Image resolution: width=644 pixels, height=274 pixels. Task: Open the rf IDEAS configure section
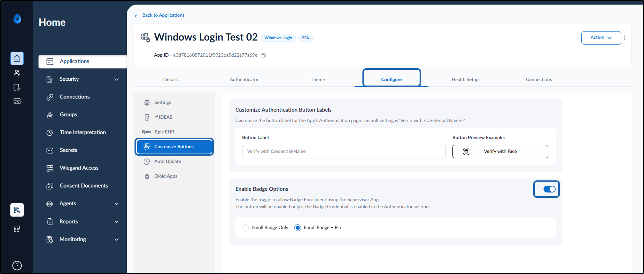pos(174,117)
